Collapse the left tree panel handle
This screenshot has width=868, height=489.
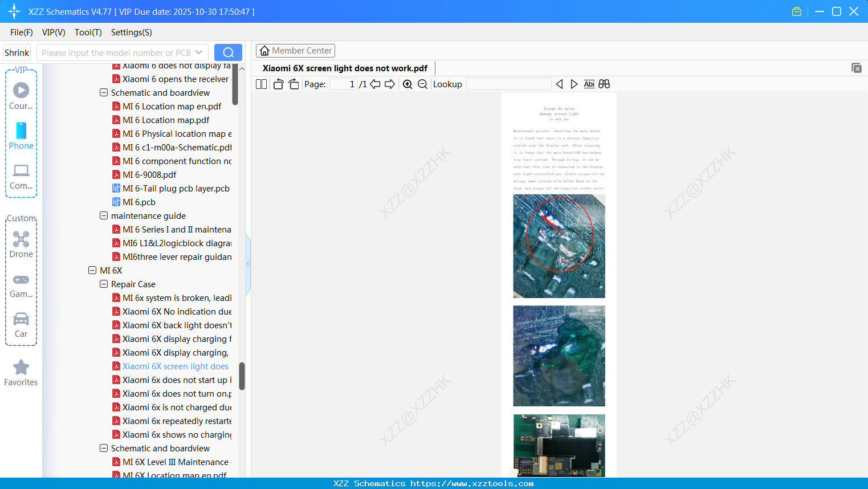pos(248,264)
